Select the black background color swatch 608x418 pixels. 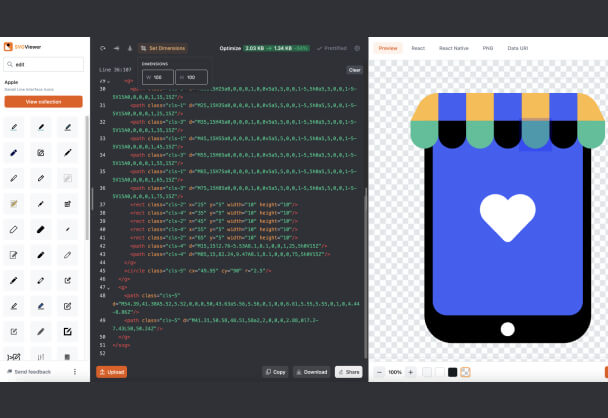tap(453, 372)
